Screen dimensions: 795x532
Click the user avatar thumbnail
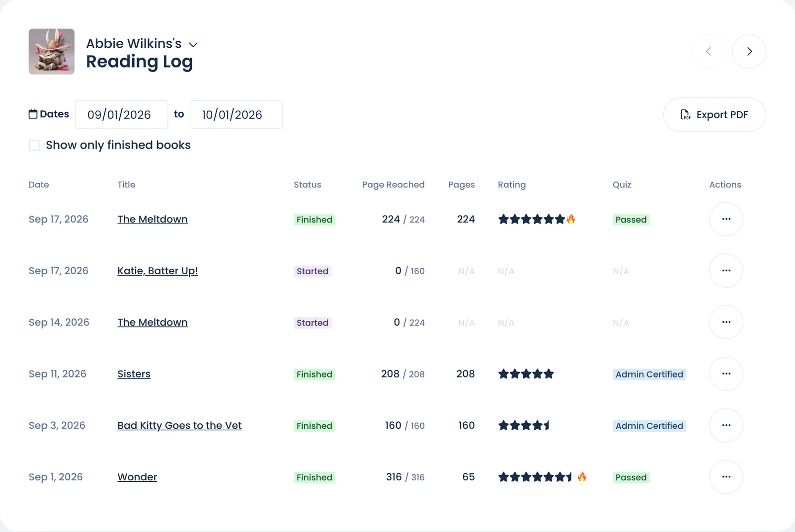[52, 52]
